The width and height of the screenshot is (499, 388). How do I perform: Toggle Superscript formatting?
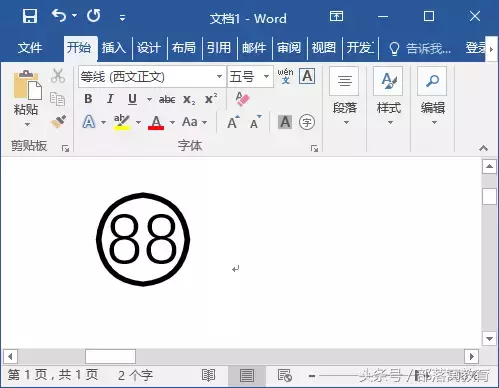[x=211, y=99]
